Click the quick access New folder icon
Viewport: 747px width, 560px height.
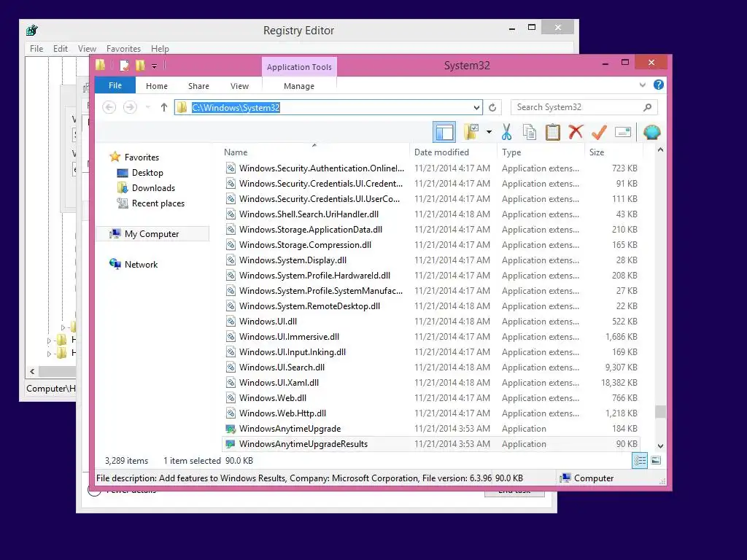[x=140, y=66]
